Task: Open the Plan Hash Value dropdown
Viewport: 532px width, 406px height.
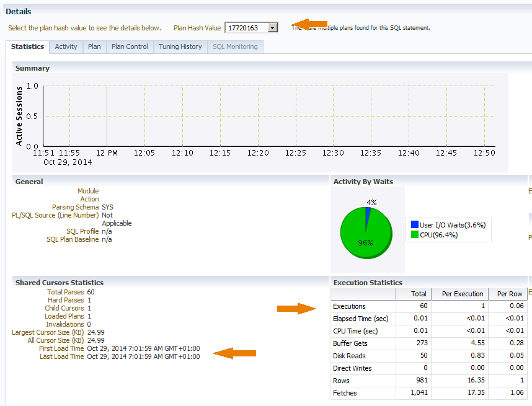Action: coord(272,28)
